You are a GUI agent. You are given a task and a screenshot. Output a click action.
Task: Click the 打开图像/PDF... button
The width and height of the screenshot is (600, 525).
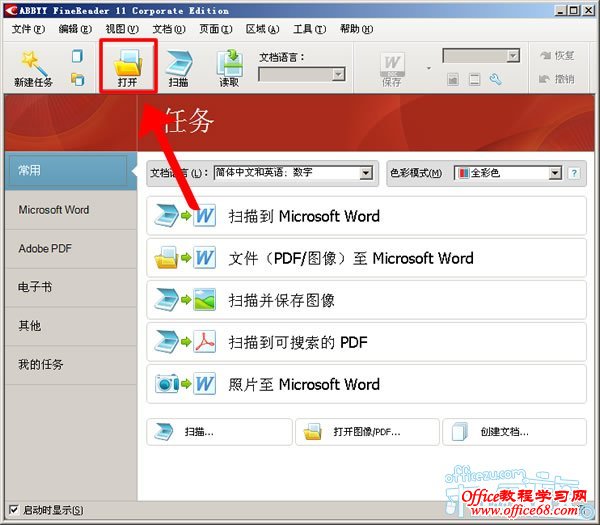pos(367,432)
